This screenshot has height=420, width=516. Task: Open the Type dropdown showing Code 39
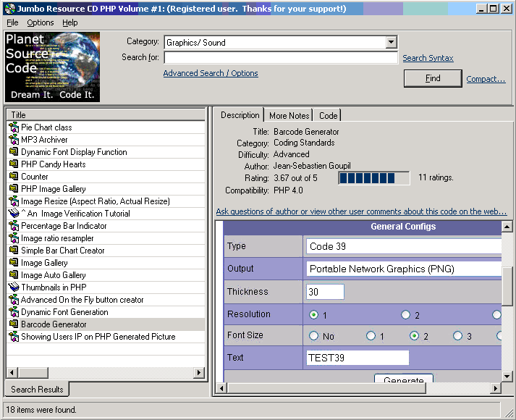[x=404, y=246]
